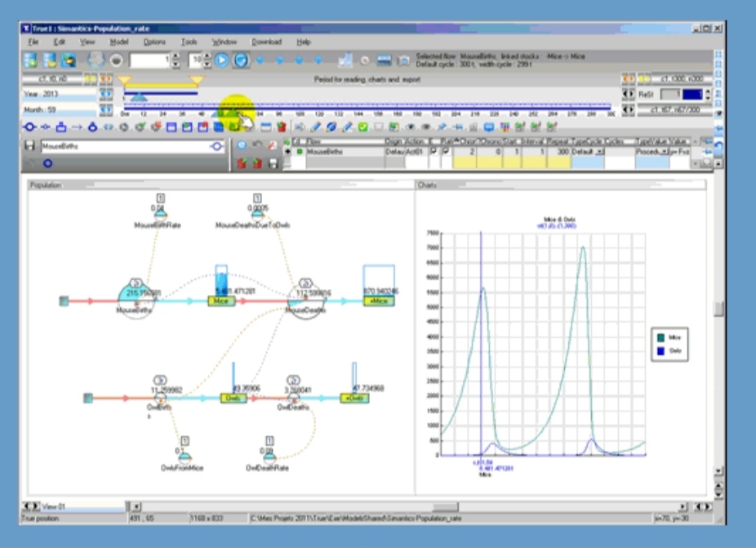Click the Owls stock box in diagram
The image size is (756, 548).
(x=233, y=398)
